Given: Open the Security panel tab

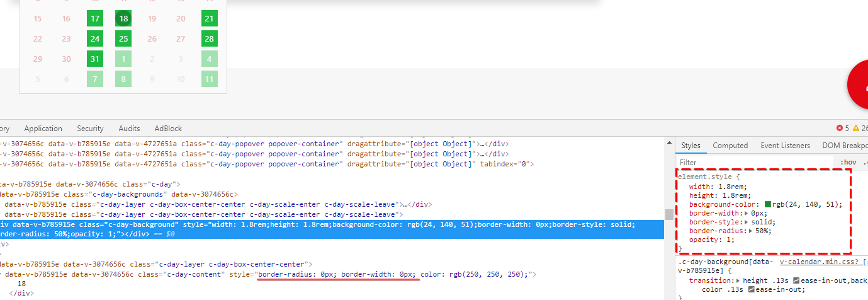Looking at the screenshot, I should 90,129.
